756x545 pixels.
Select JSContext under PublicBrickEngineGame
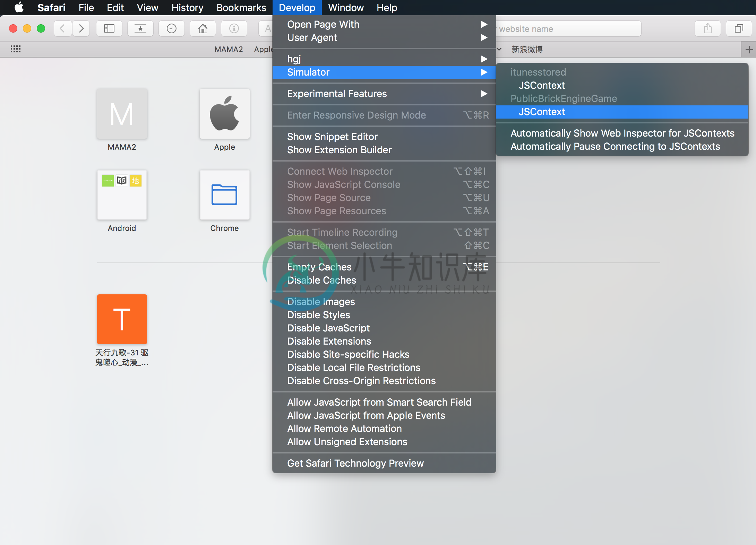(x=622, y=112)
